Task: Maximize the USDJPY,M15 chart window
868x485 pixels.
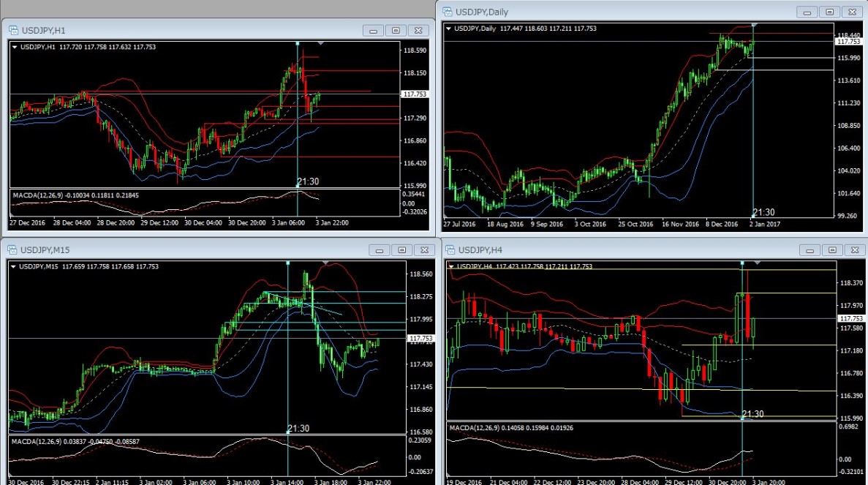Action: point(401,249)
